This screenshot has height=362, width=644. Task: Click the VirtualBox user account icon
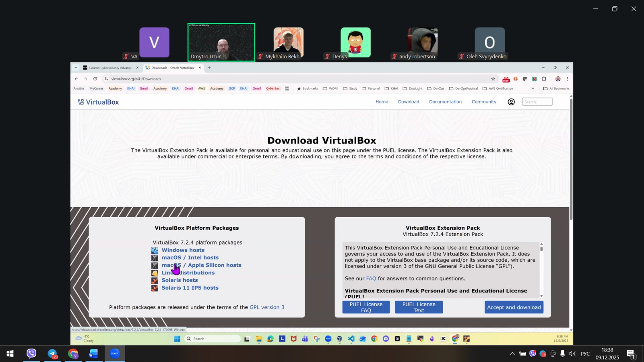(511, 102)
